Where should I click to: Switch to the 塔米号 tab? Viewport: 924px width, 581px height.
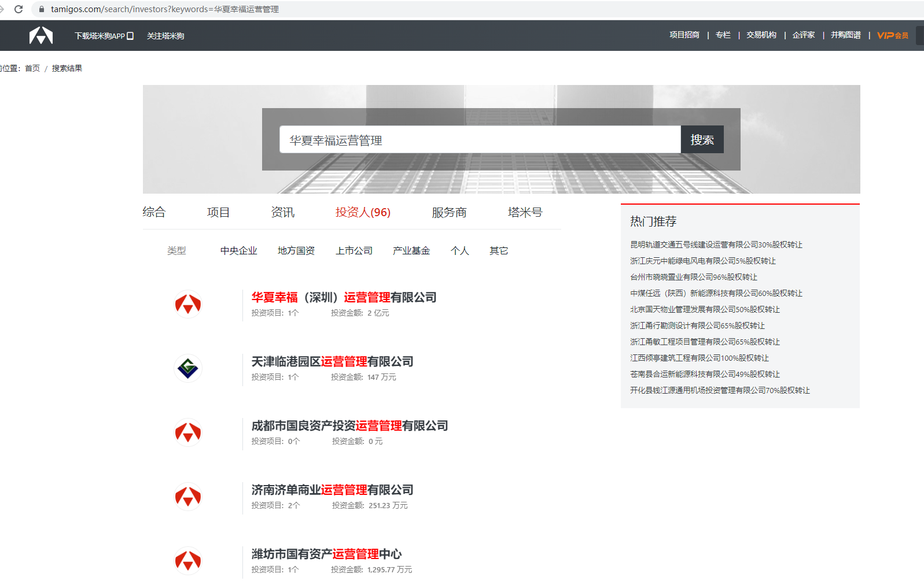[525, 212]
